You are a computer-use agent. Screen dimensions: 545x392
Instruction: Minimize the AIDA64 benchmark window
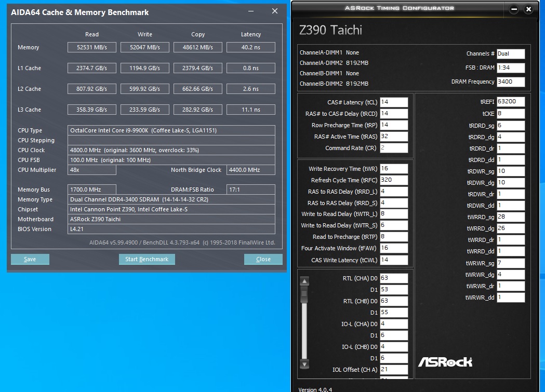coord(250,11)
